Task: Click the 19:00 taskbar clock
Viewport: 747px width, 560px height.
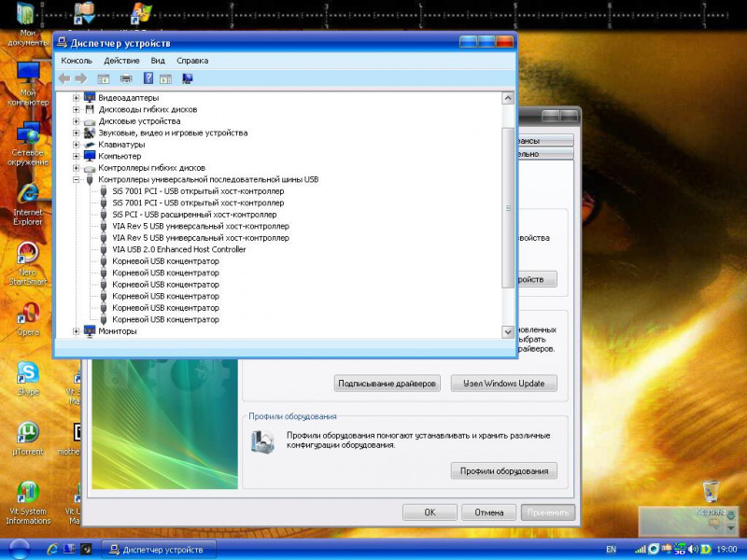Action: 726,549
